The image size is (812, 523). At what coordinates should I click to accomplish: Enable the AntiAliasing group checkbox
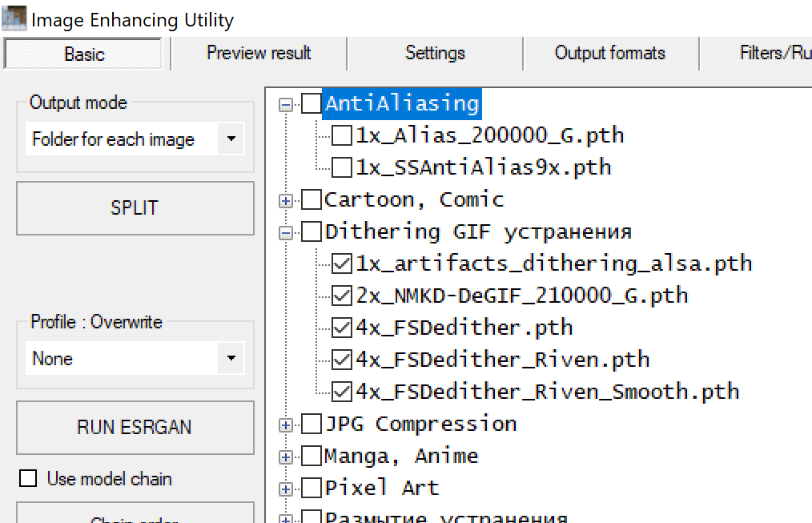[310, 103]
